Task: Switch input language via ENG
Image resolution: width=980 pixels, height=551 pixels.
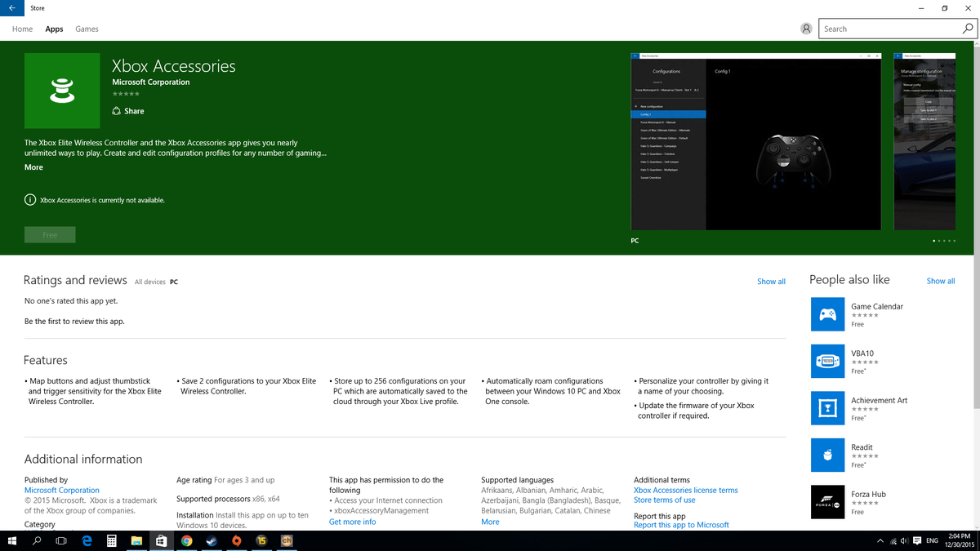Action: 932,540
